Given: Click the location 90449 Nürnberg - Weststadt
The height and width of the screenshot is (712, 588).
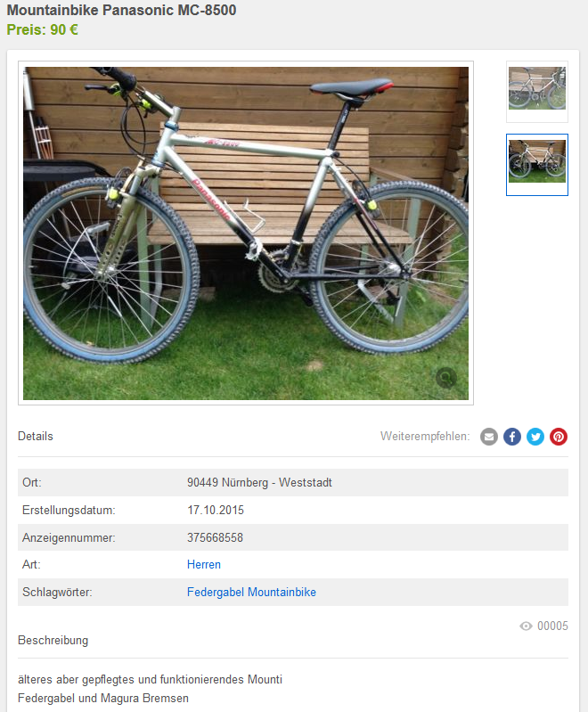Looking at the screenshot, I should coord(260,482).
